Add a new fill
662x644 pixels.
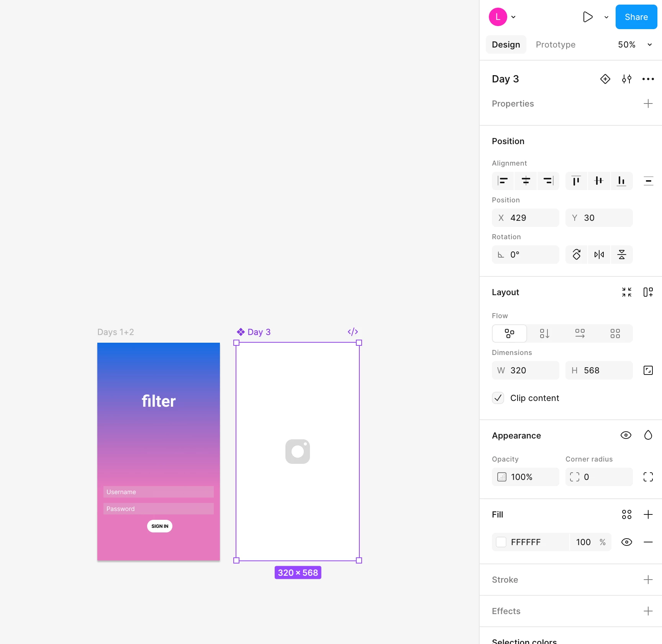648,514
